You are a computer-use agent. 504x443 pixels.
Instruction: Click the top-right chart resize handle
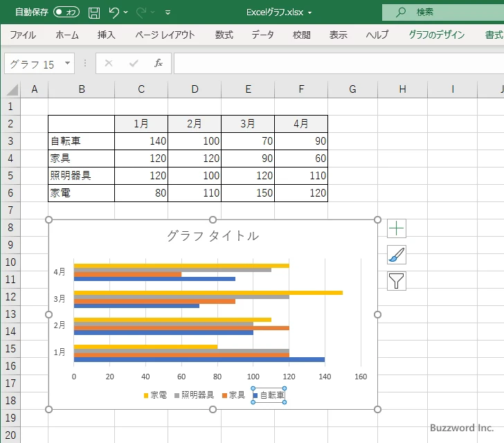[378, 220]
